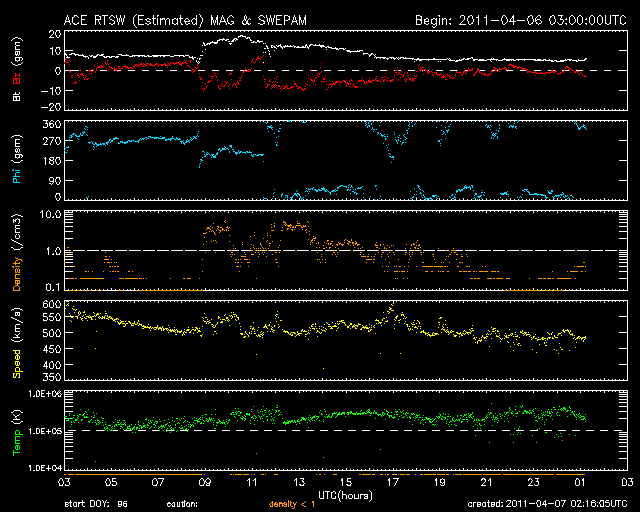The height and width of the screenshot is (512, 640).
Task: Click the 1.0E+05 value on the Temp axis
Action: [45, 431]
